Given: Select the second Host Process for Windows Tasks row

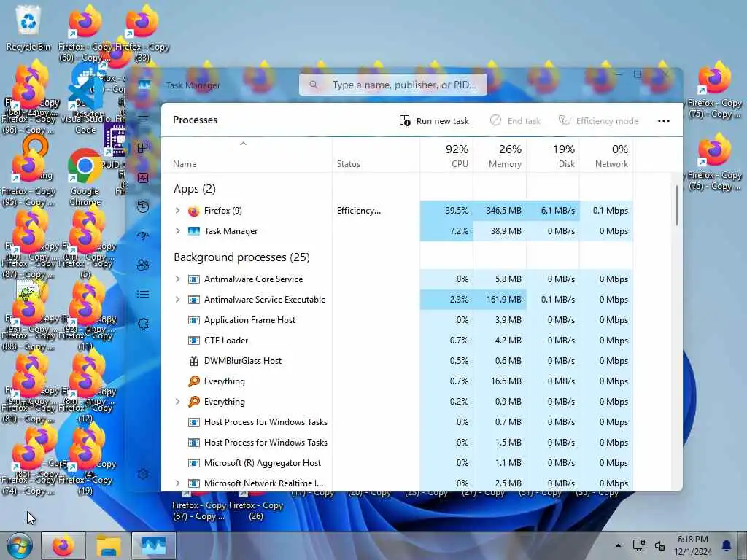Looking at the screenshot, I should pos(397,443).
